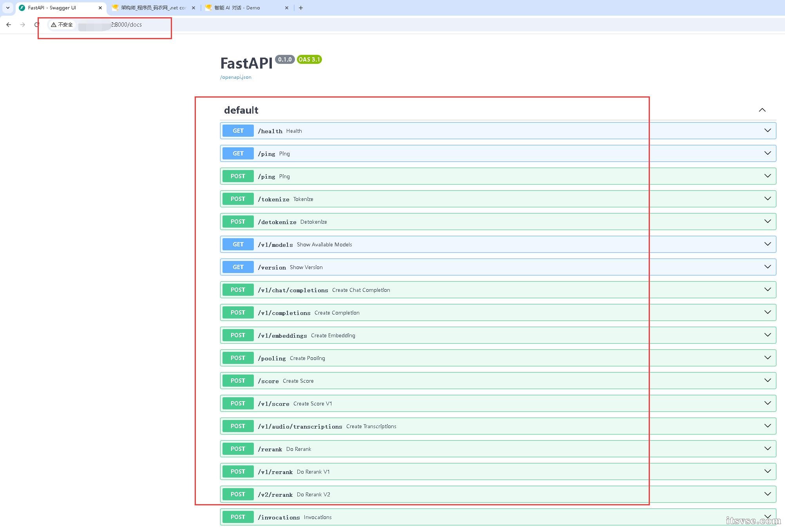Click the GET badge for /v1/models
The image size is (785, 532).
click(238, 244)
